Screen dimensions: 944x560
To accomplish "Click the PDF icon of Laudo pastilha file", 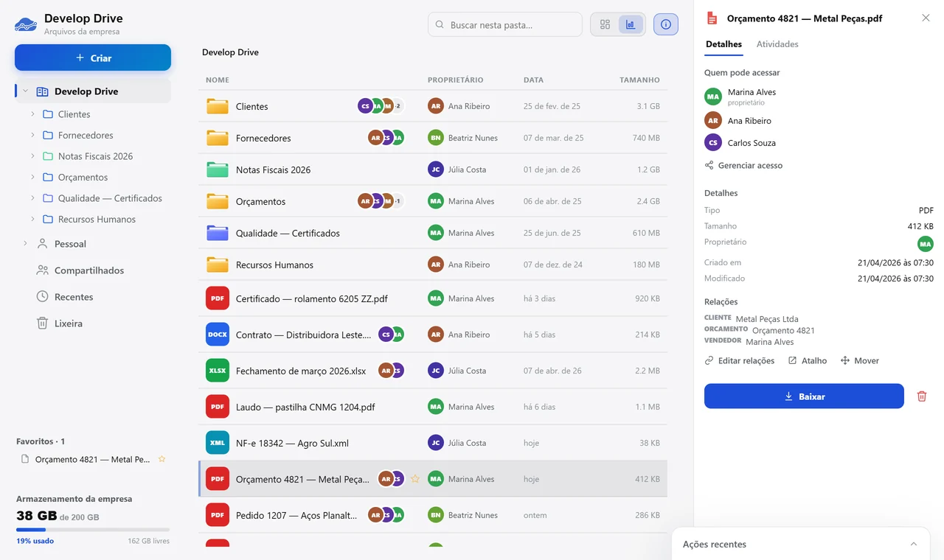I will click(x=218, y=407).
